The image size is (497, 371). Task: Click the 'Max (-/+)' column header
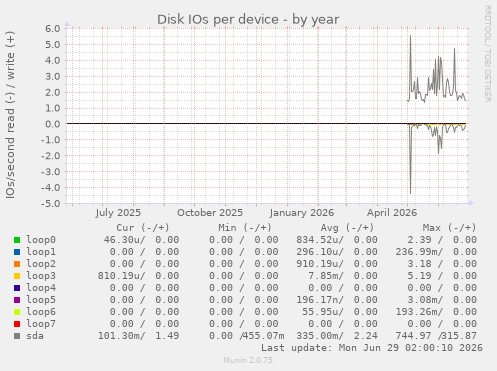pos(449,228)
